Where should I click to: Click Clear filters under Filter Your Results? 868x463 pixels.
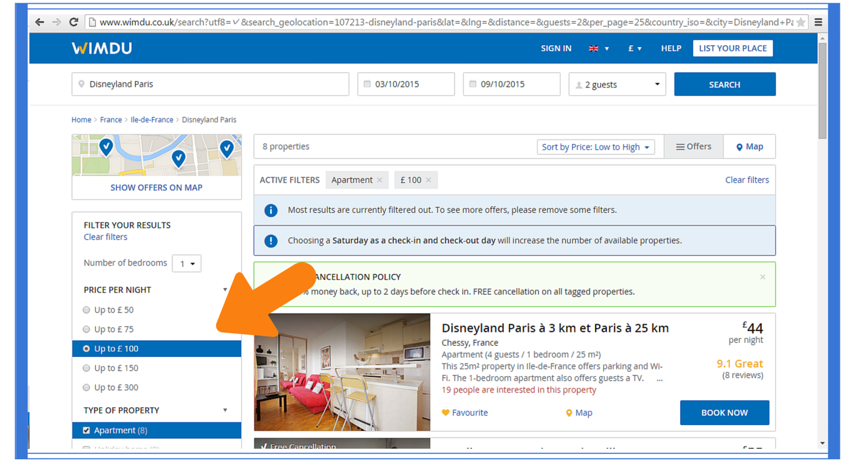pos(105,237)
